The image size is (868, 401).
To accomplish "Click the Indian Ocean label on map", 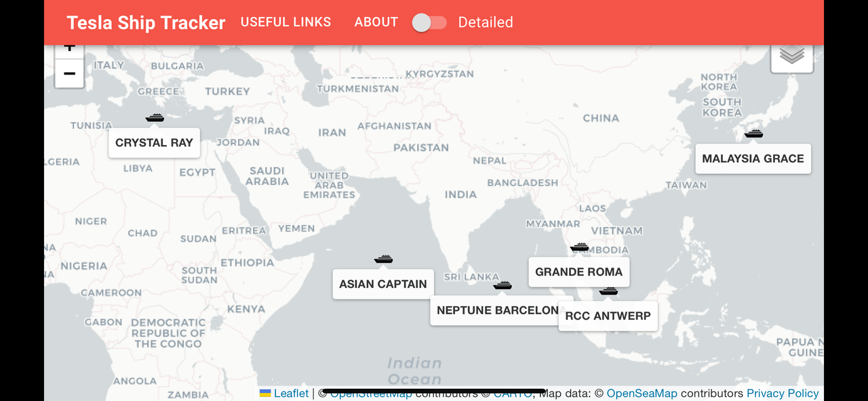I will 414,371.
